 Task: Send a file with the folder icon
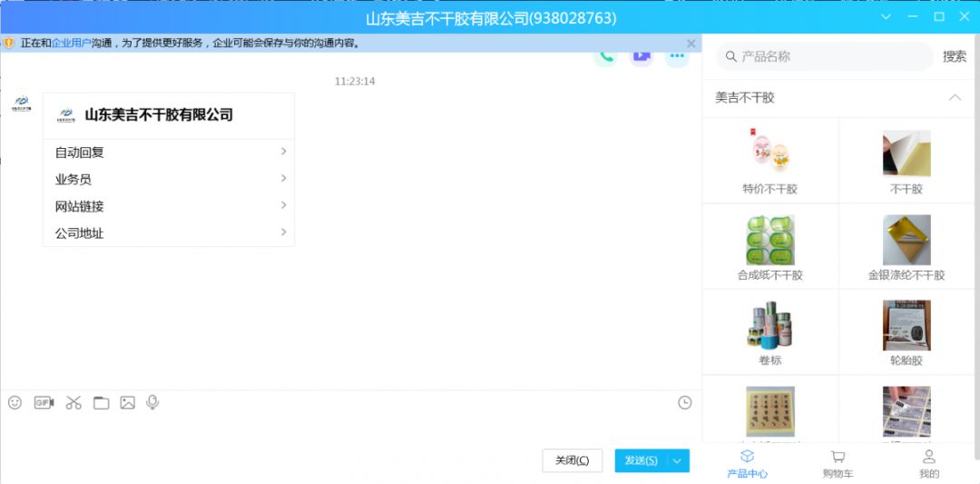pyautogui.click(x=102, y=402)
